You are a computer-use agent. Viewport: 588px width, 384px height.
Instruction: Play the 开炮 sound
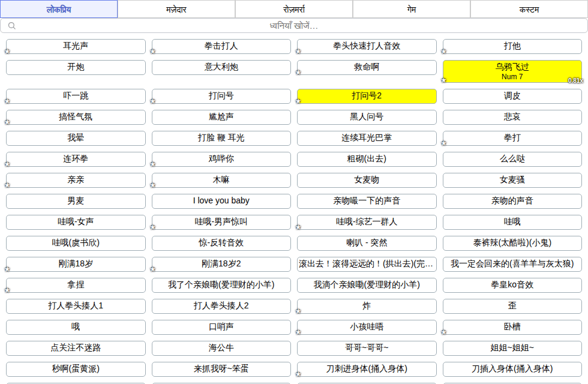tap(76, 67)
